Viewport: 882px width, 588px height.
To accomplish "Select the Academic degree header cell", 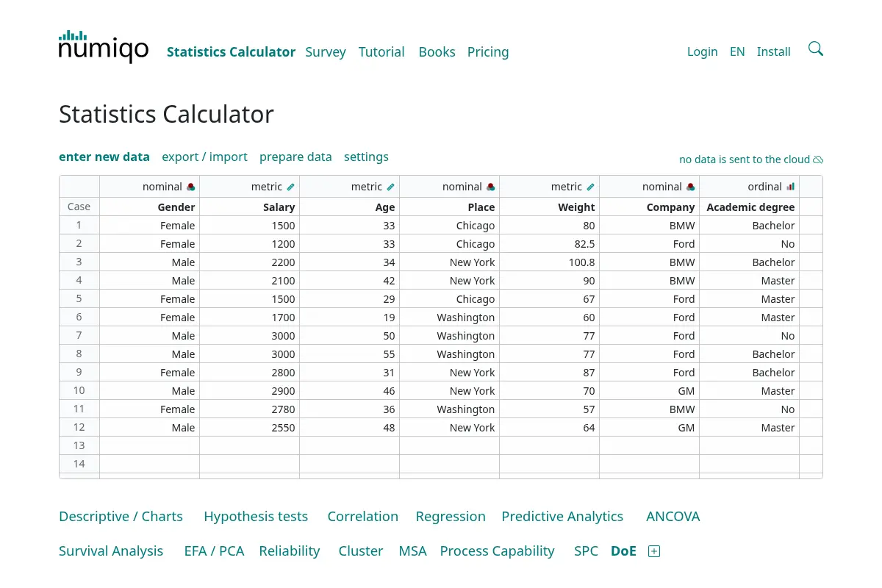I will pos(750,207).
